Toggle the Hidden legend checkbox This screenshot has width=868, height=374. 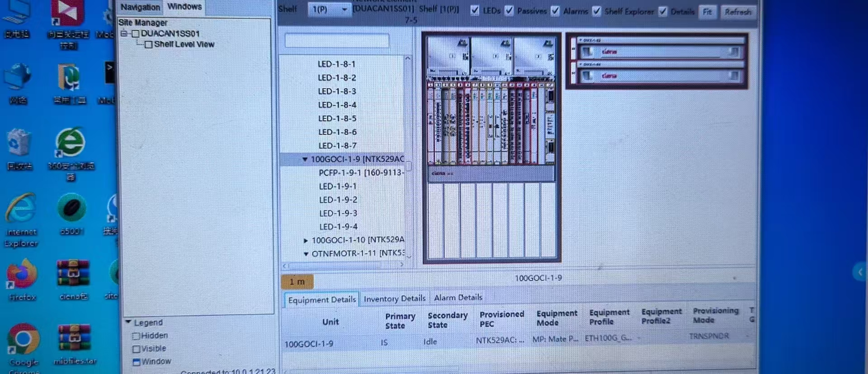coord(136,336)
